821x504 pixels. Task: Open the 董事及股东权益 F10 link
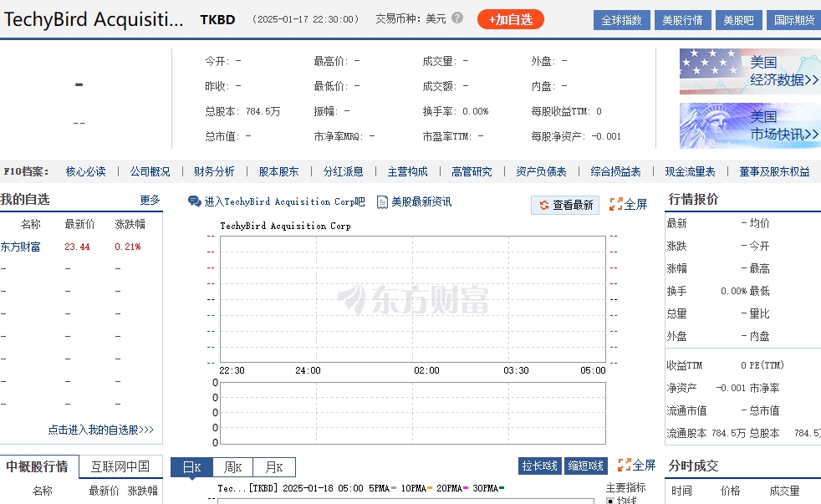point(774,171)
